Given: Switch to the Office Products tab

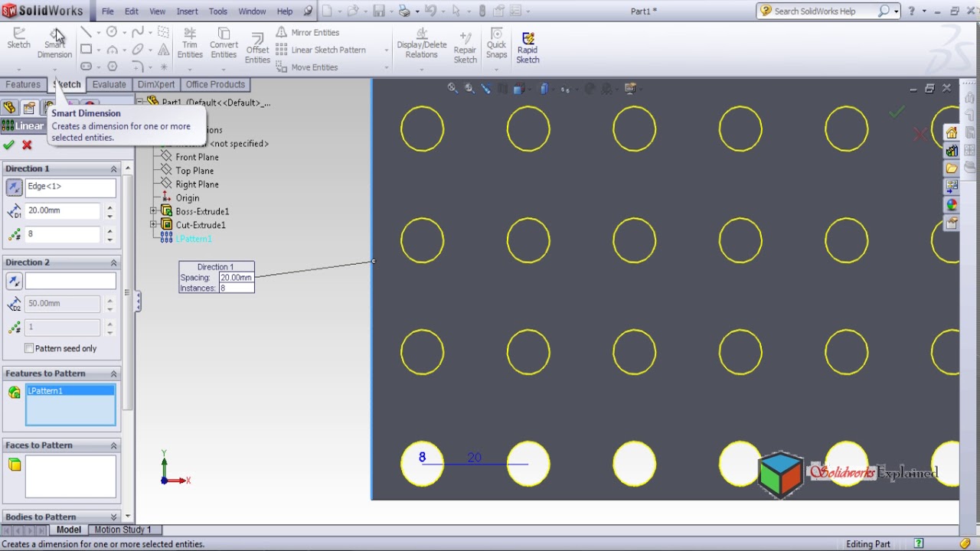Looking at the screenshot, I should click(x=215, y=84).
